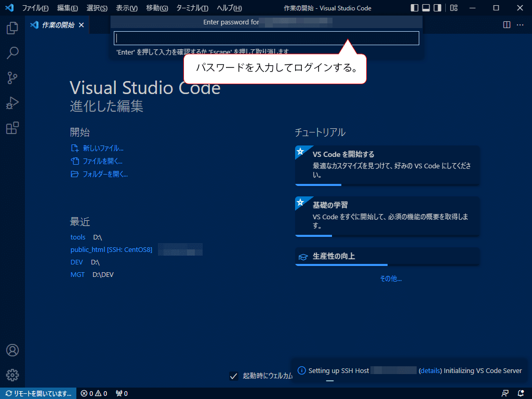Screen dimensions: 532x399
Task: Toggle the show welcome on startup checkbox
Action: [x=233, y=376]
